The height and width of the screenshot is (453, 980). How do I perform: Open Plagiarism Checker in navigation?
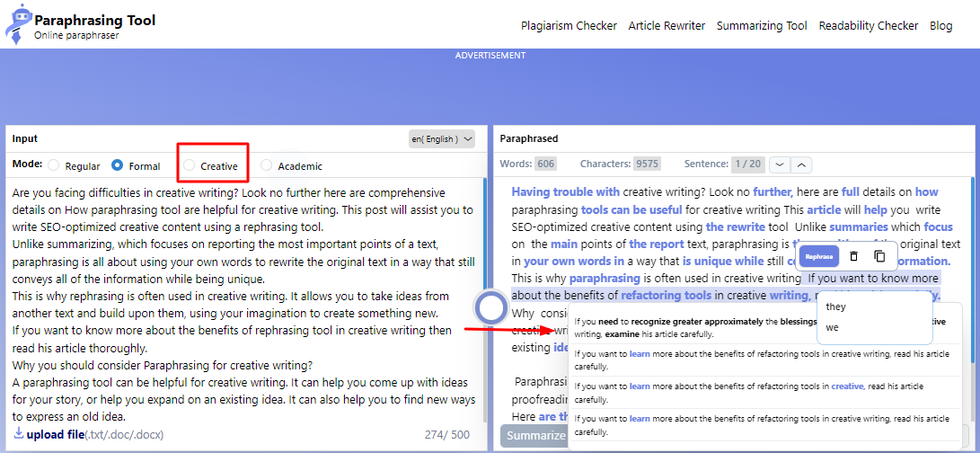569,26
